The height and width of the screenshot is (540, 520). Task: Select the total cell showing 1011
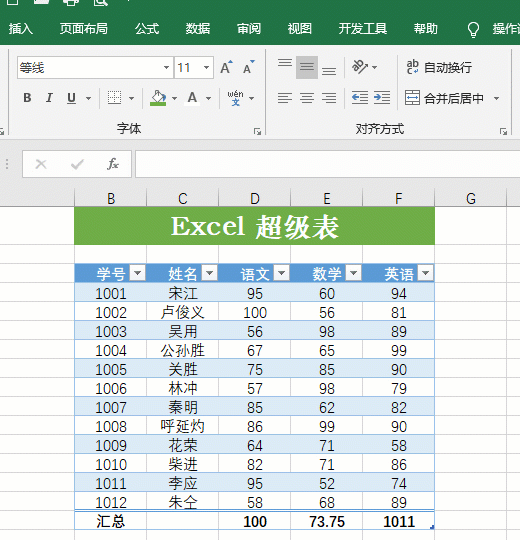click(x=398, y=521)
